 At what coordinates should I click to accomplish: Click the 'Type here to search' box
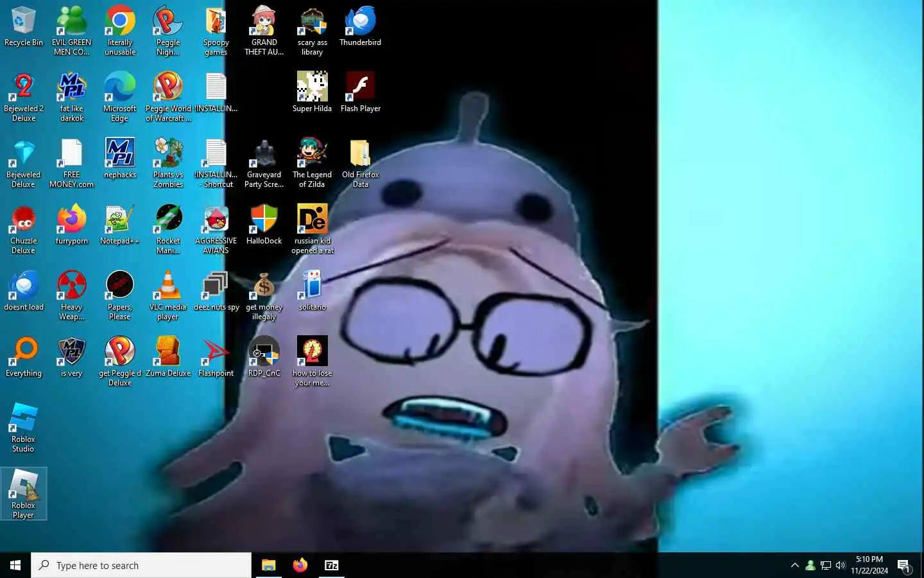click(141, 565)
